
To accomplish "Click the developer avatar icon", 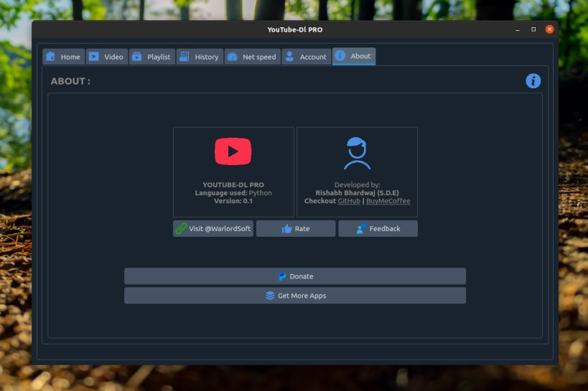I will 357,154.
